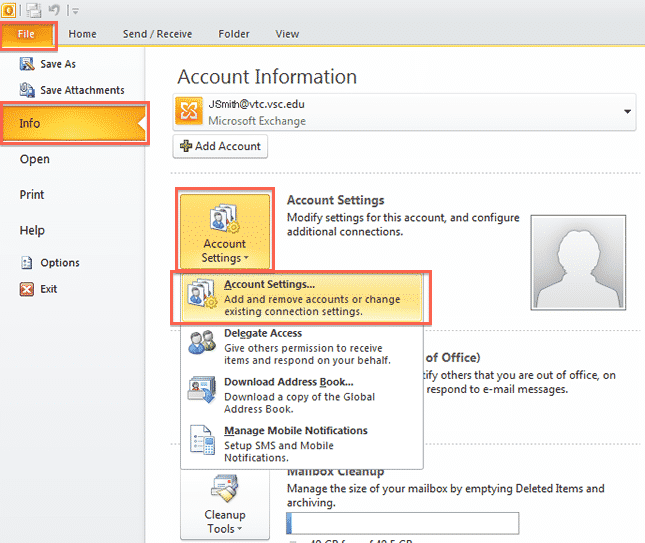The height and width of the screenshot is (543, 645).
Task: Click the Download Address Book icon
Action: click(x=202, y=389)
